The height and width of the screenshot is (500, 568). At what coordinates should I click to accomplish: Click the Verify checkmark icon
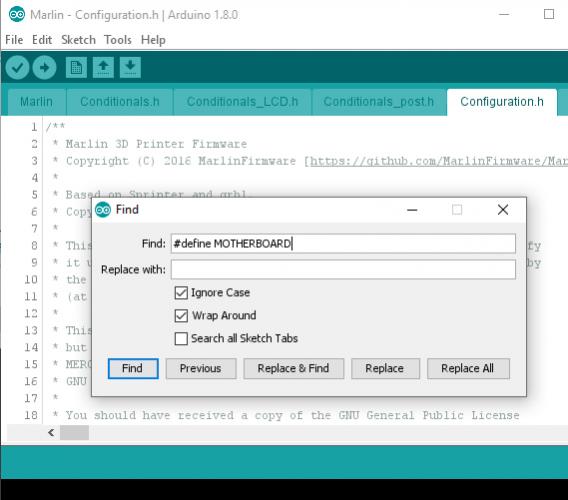[x=17, y=67]
